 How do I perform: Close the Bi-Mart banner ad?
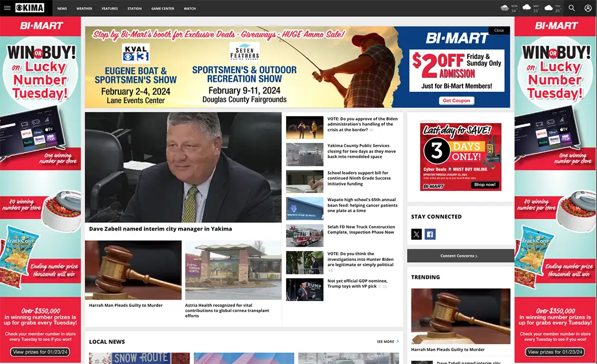[499, 30]
